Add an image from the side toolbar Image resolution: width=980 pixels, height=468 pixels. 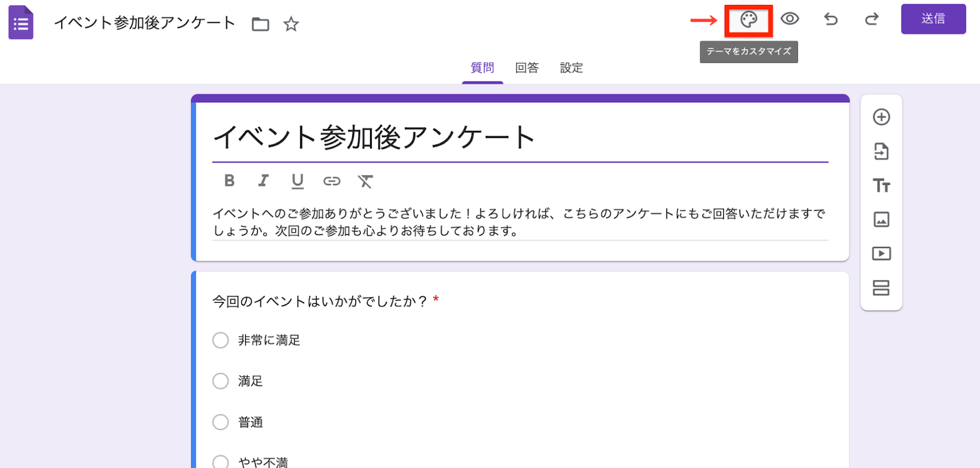coord(881,219)
